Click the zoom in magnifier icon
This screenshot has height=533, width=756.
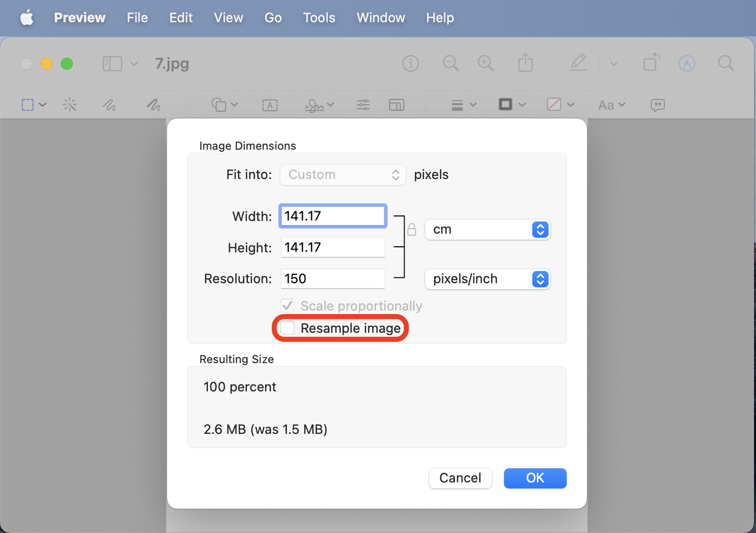click(x=486, y=64)
